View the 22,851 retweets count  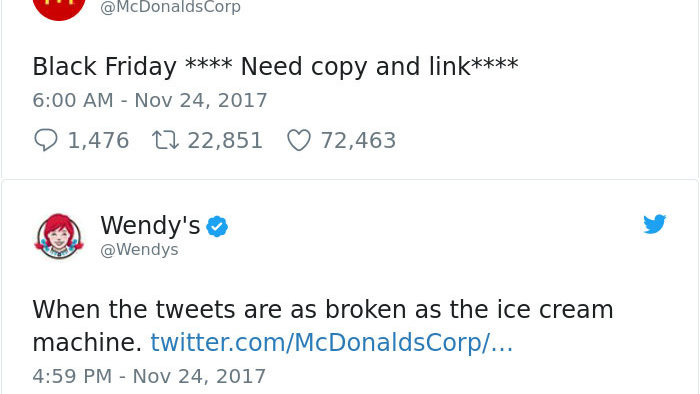(x=225, y=141)
